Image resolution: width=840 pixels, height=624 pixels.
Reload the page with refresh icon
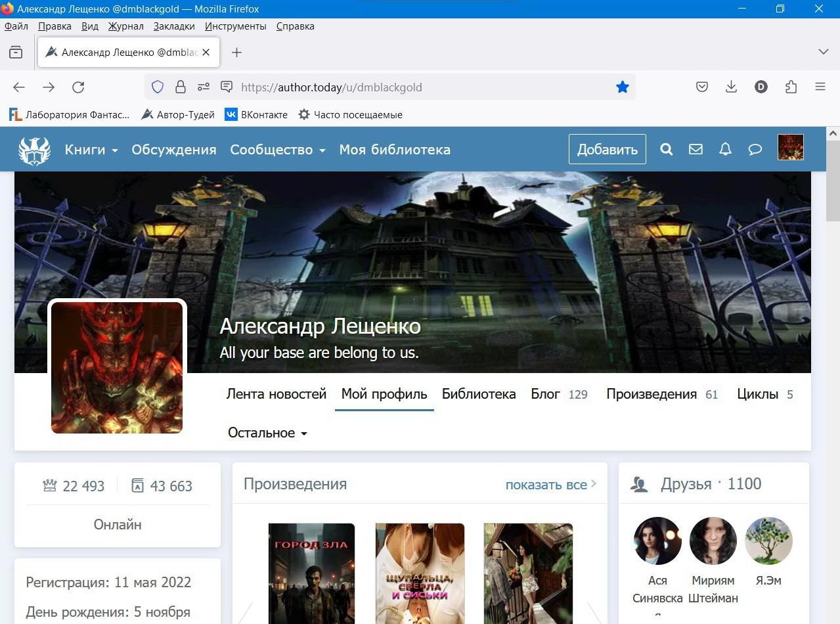[x=78, y=87]
